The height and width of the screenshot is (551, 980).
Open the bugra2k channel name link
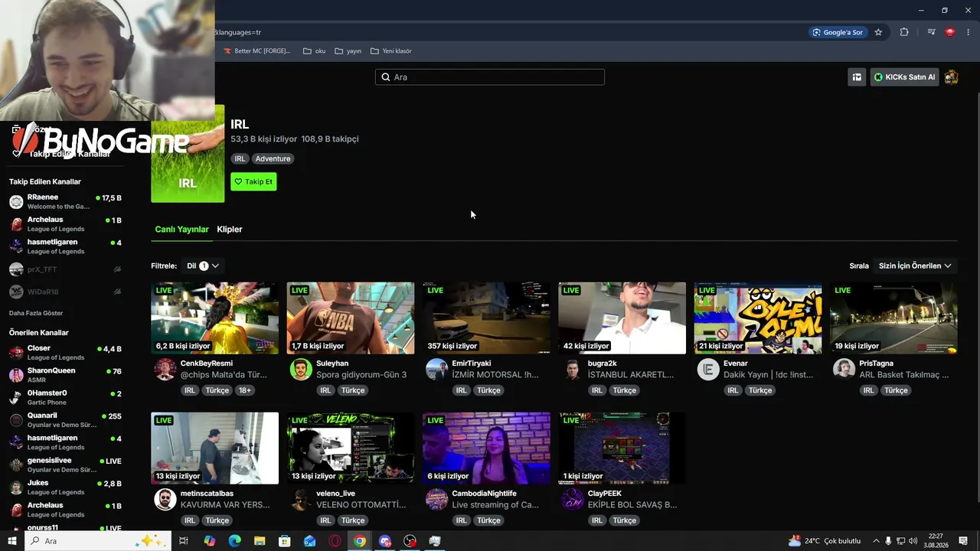click(x=602, y=364)
